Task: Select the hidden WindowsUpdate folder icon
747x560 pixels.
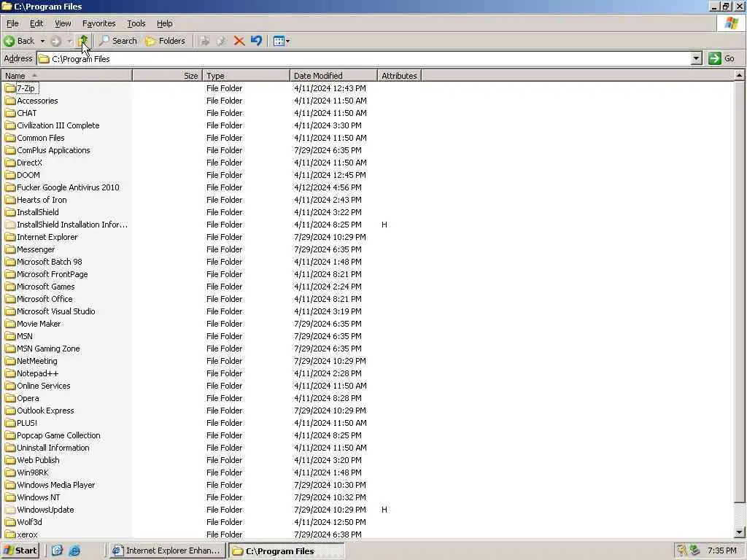Action: coord(10,510)
